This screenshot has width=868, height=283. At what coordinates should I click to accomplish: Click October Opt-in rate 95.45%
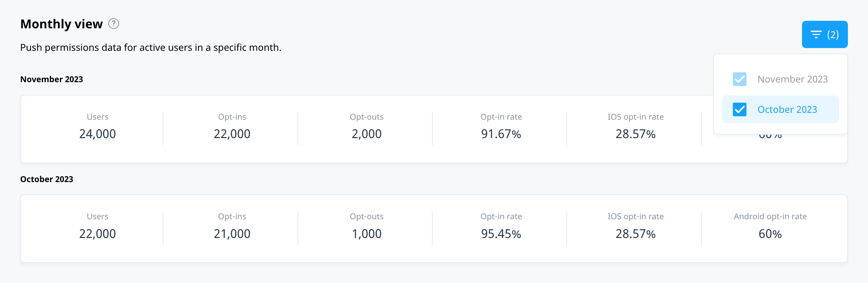click(501, 234)
